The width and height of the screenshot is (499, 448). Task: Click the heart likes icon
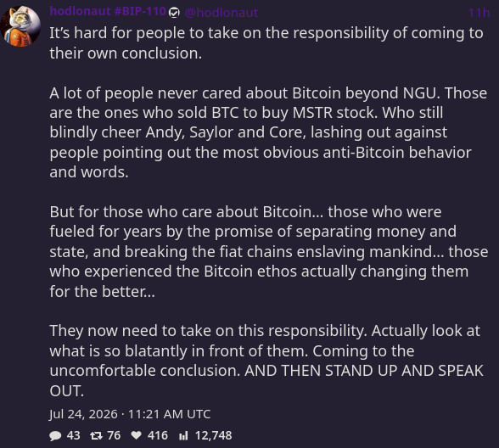tap(136, 435)
